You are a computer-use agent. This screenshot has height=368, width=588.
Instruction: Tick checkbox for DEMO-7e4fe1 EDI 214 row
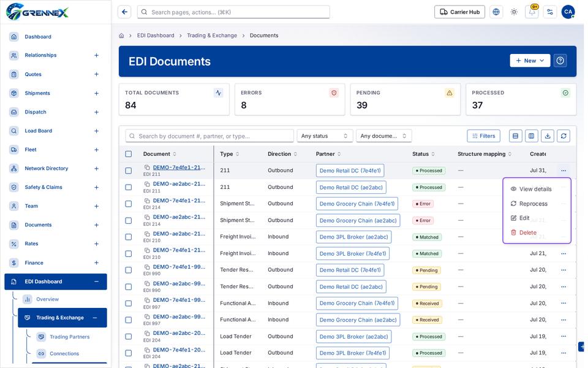(128, 204)
